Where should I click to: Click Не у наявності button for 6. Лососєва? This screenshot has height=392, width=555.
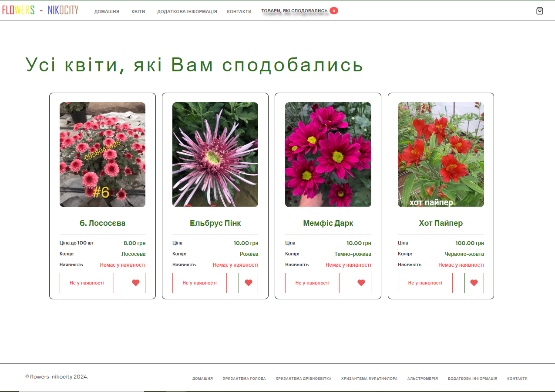(x=87, y=283)
